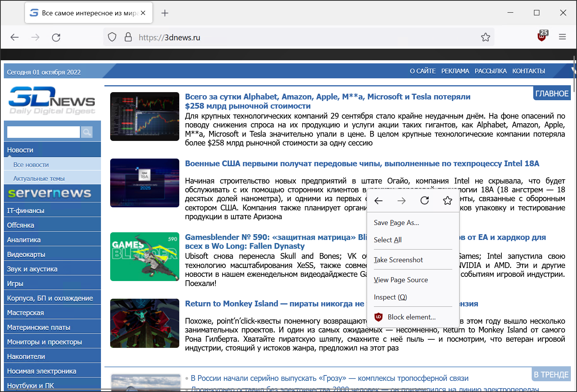Choose Inspect (Q) in context menu

pos(413,297)
